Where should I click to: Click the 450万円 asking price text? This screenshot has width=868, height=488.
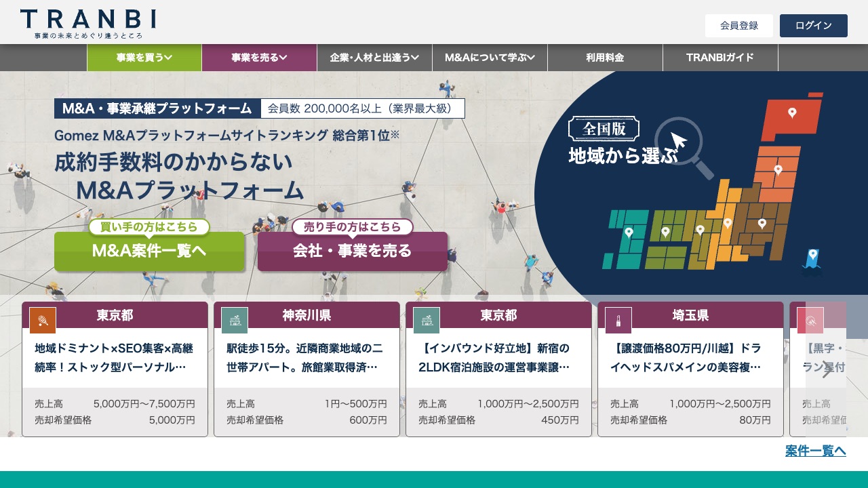click(x=560, y=420)
